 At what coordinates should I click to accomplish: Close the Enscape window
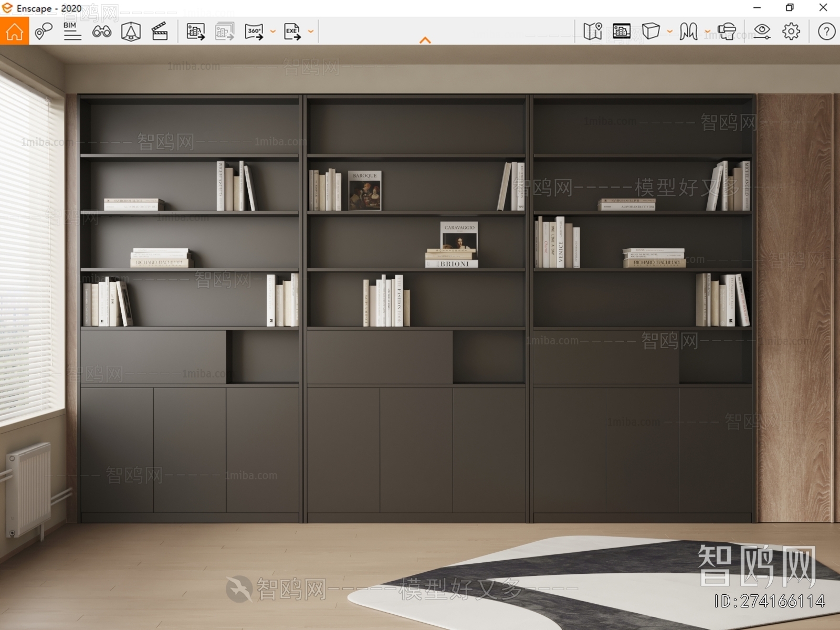pyautogui.click(x=823, y=8)
